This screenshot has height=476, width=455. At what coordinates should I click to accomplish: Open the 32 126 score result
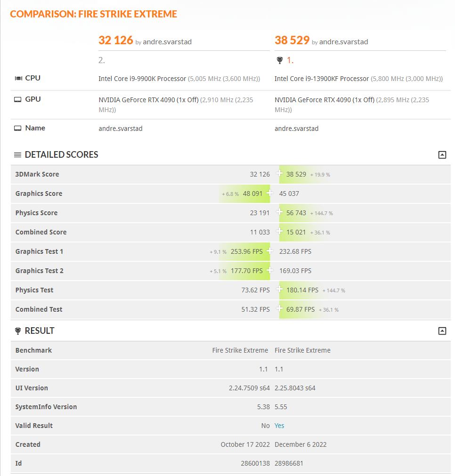tap(116, 40)
